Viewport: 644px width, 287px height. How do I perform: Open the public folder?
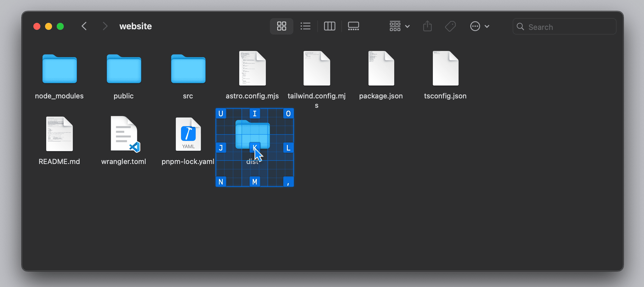pos(123,69)
